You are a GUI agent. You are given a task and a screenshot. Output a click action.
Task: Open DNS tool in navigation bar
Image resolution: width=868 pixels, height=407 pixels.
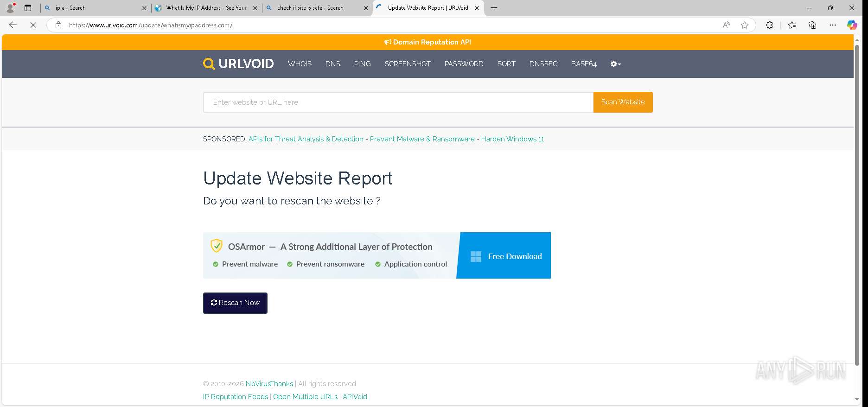[x=333, y=64]
